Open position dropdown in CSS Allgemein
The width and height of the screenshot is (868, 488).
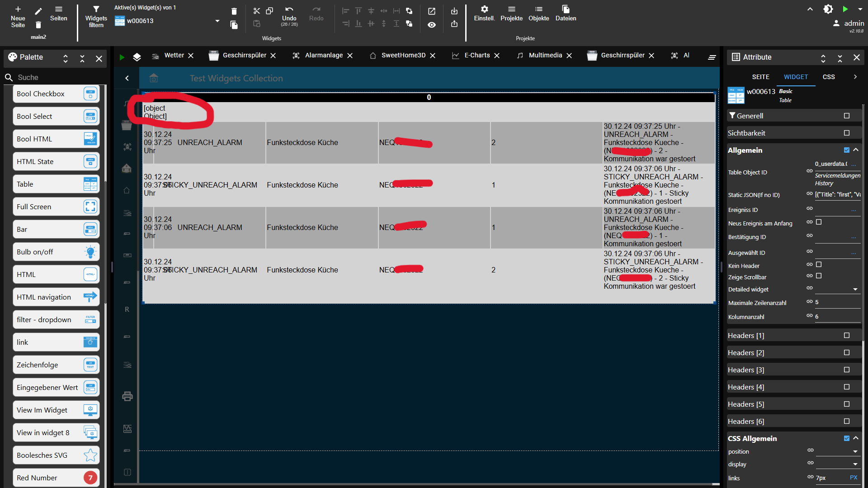[837, 451]
